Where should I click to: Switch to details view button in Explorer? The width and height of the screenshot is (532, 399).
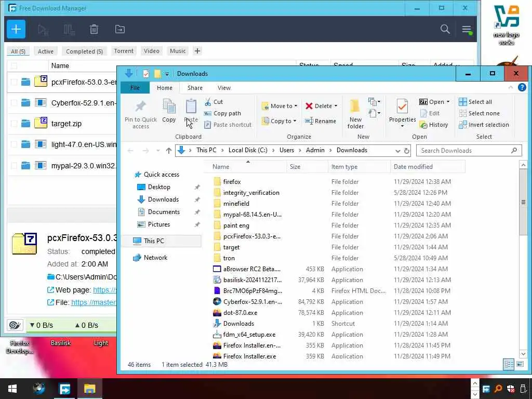[509, 364]
